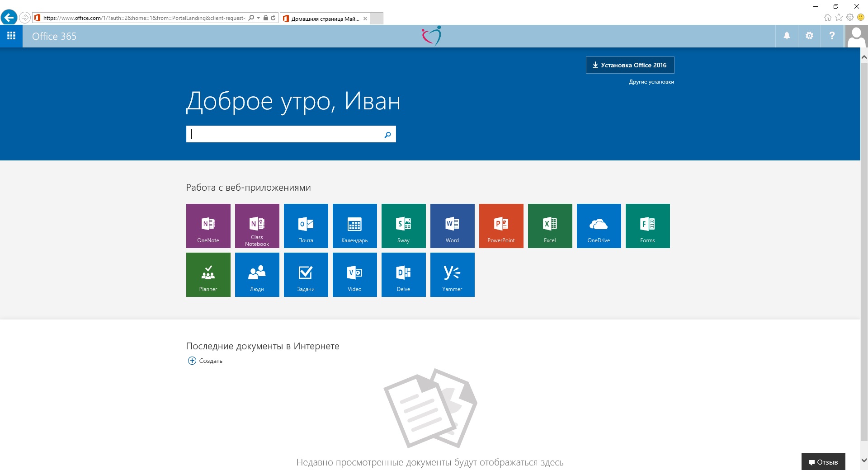The height and width of the screenshot is (470, 868).
Task: Click the scrollbar up arrow
Action: [x=864, y=57]
